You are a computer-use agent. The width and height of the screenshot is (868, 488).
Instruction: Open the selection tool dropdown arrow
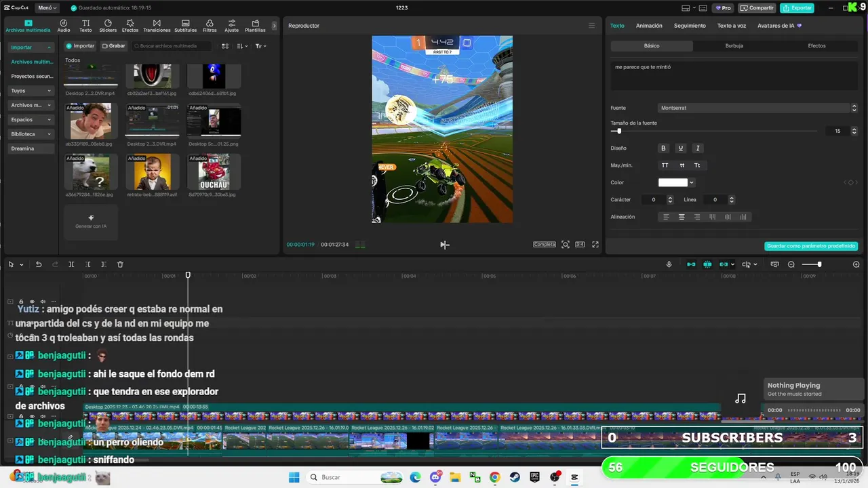[x=22, y=264]
